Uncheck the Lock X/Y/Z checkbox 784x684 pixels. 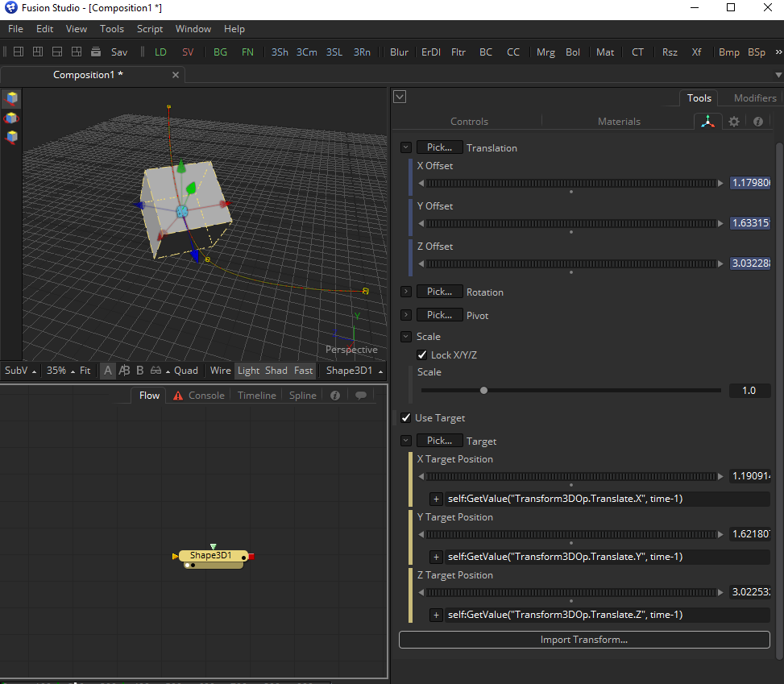[x=422, y=355]
